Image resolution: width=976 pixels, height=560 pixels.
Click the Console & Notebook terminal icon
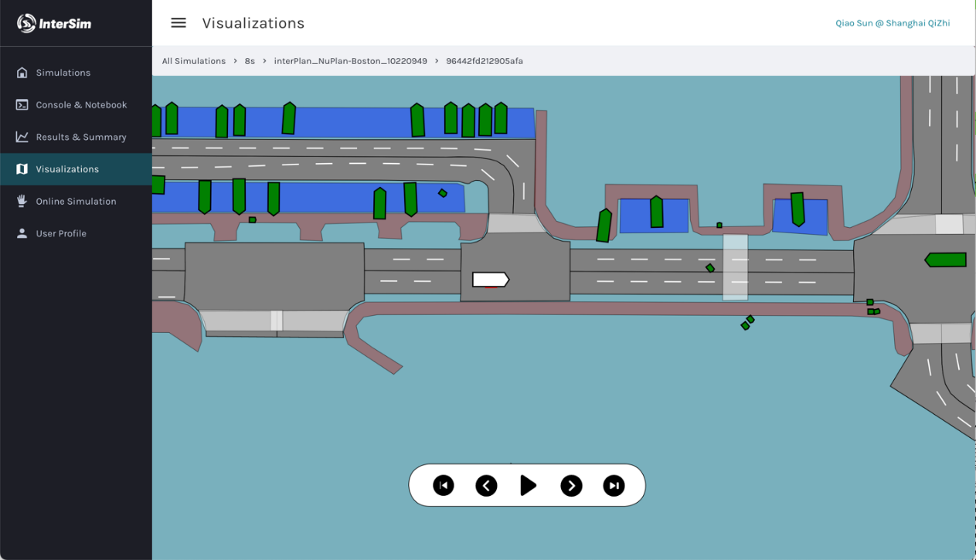pyautogui.click(x=22, y=105)
